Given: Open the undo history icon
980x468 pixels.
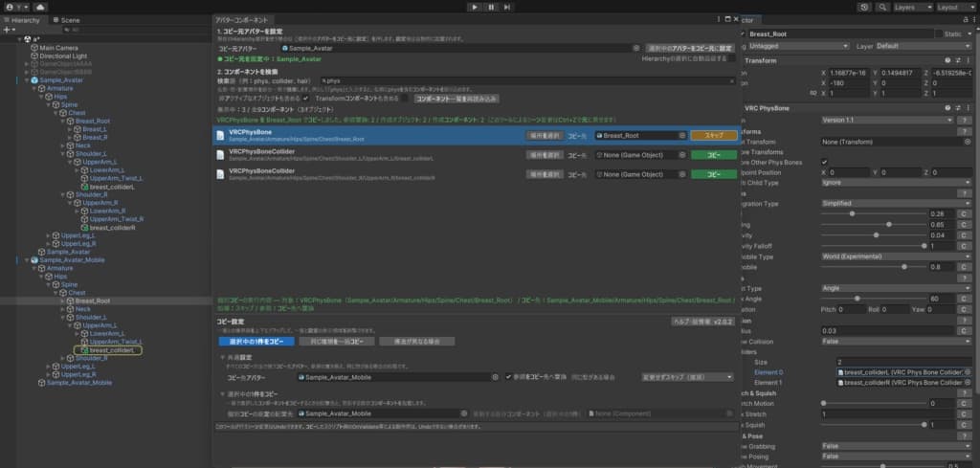Looking at the screenshot, I should coord(864,7).
